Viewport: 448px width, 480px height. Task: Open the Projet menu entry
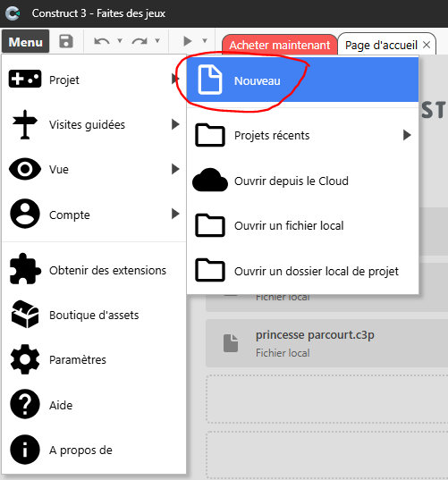[x=94, y=80]
